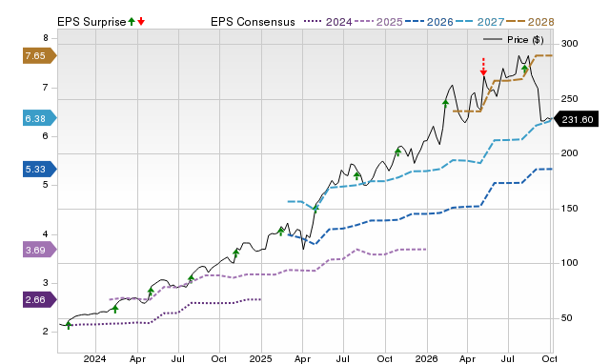The width and height of the screenshot is (610, 364).
Task: Click the 3.69 EPS value tag
Action: (40, 250)
